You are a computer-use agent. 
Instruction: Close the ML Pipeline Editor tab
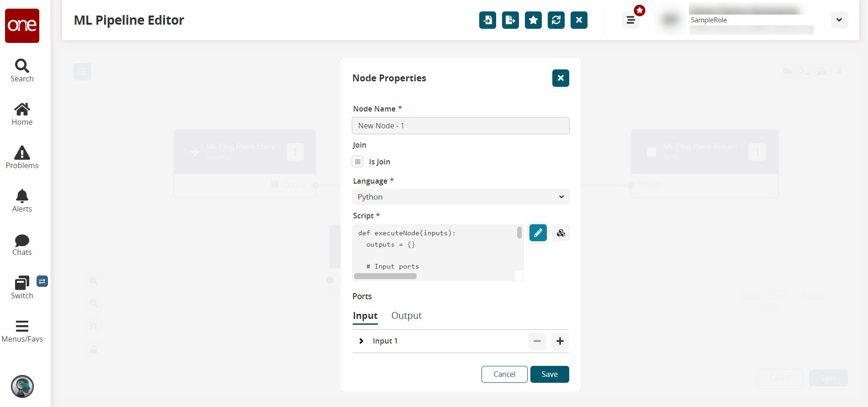tap(579, 20)
